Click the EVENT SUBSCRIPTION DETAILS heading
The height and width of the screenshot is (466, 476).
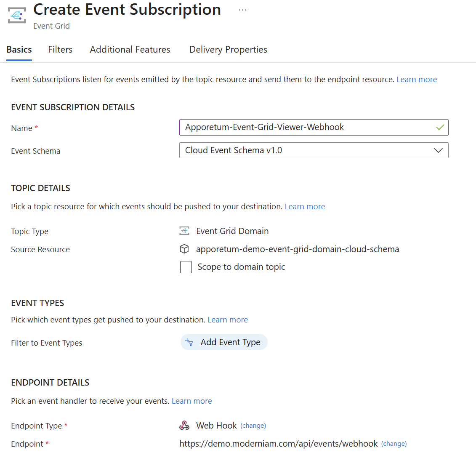73,107
